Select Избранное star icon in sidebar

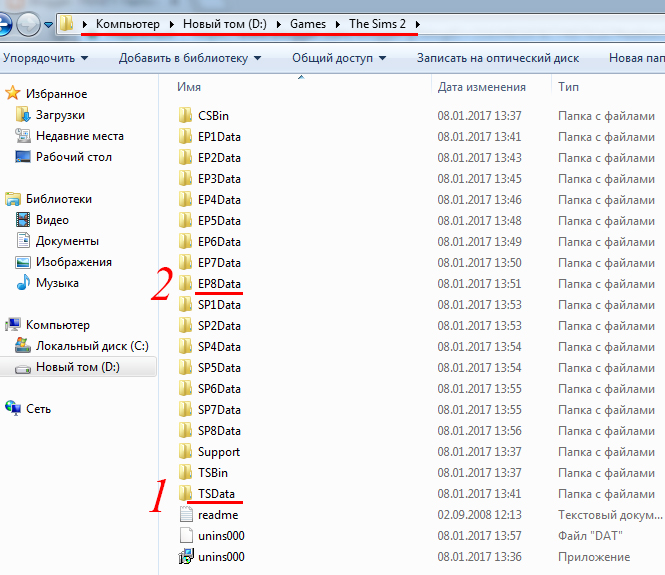(13, 93)
